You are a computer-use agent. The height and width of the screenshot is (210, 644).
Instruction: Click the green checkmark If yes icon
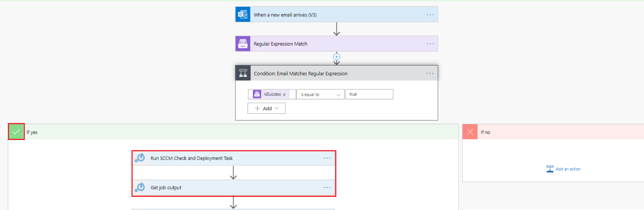(x=16, y=132)
